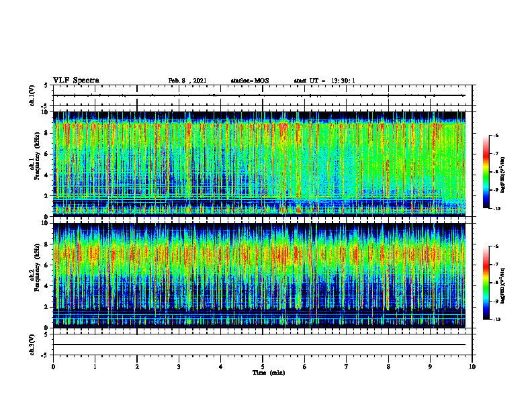
Task: Click the time axis tick label "6"
Action: click(x=305, y=367)
